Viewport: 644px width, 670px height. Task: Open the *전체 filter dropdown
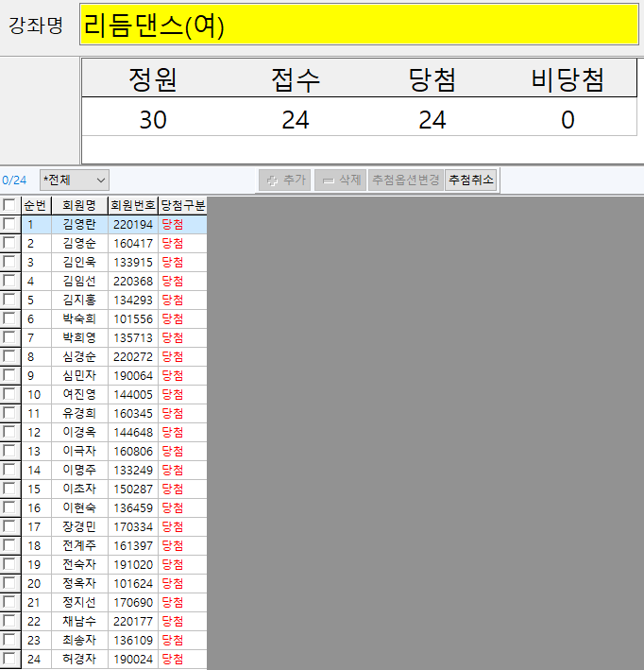point(75,180)
